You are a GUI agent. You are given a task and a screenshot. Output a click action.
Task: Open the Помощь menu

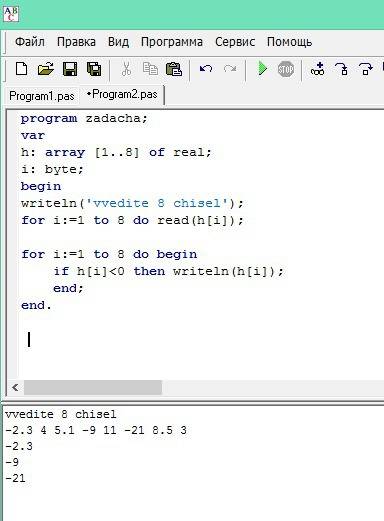tap(289, 42)
